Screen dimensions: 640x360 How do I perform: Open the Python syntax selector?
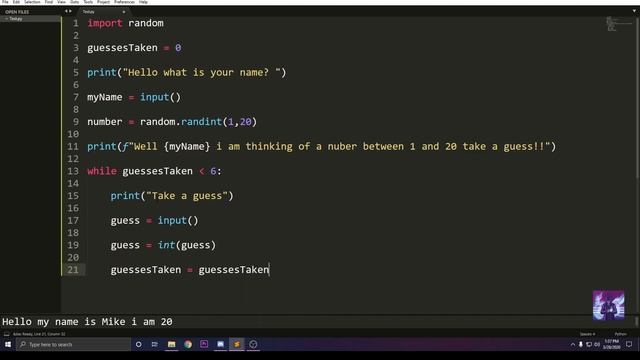[x=620, y=334]
